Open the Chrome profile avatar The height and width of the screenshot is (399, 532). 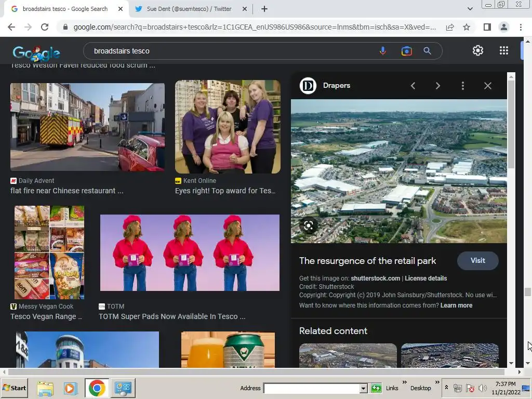point(504,27)
